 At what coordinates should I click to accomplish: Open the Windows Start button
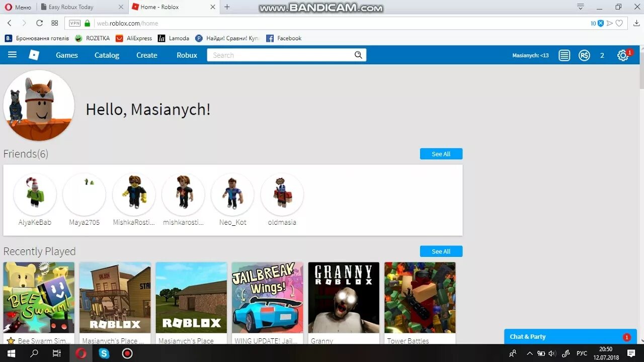pos(11,353)
